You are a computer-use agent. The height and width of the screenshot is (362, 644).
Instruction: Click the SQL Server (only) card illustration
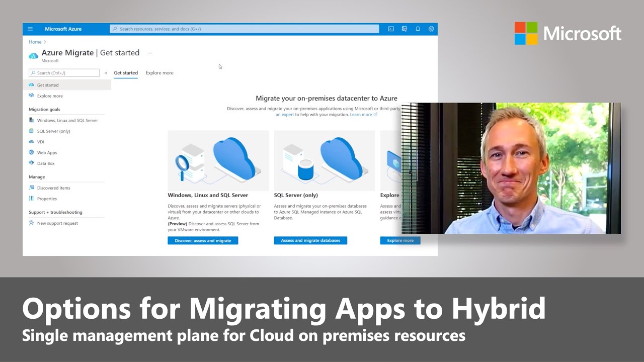point(325,160)
